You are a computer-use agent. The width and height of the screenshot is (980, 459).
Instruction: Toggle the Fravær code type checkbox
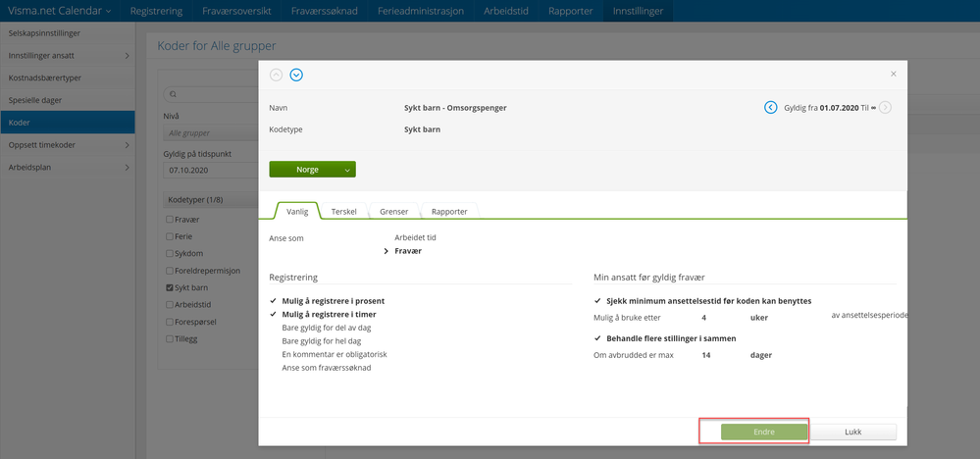point(170,220)
